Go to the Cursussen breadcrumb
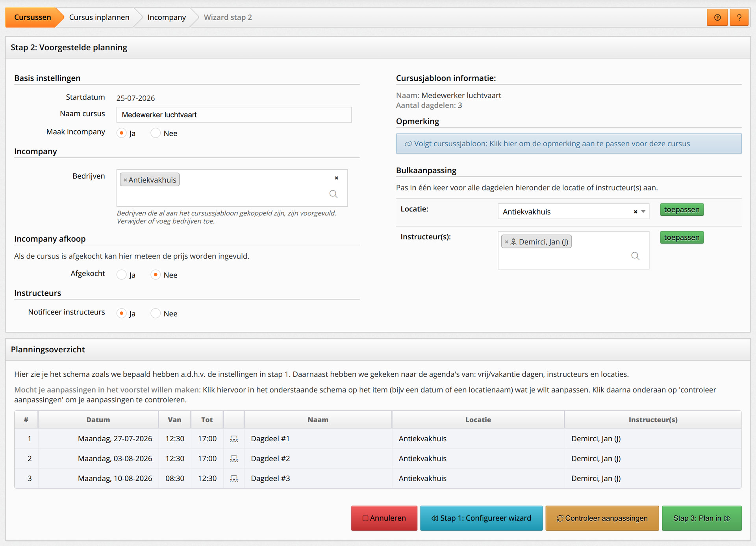 [33, 17]
